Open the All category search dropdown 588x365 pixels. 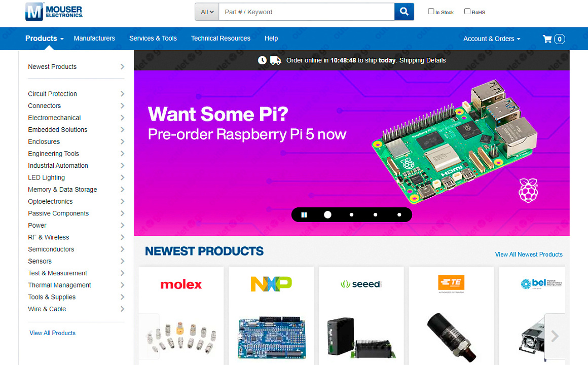[x=207, y=12]
